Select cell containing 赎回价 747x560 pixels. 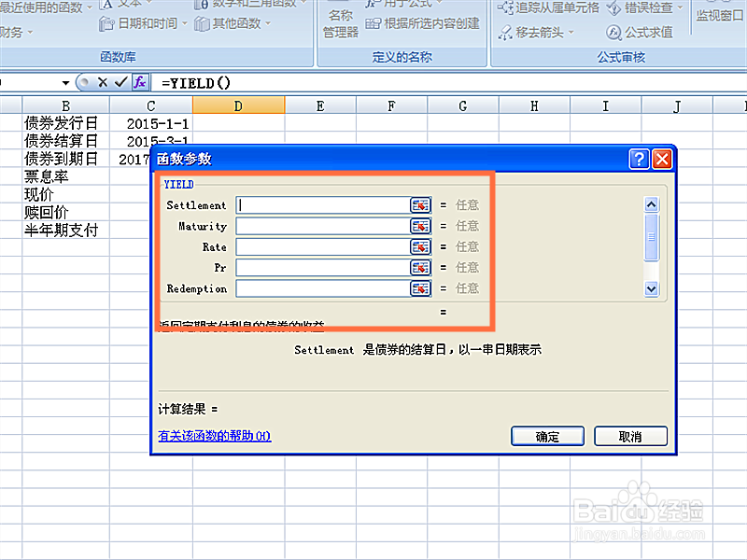(65, 213)
